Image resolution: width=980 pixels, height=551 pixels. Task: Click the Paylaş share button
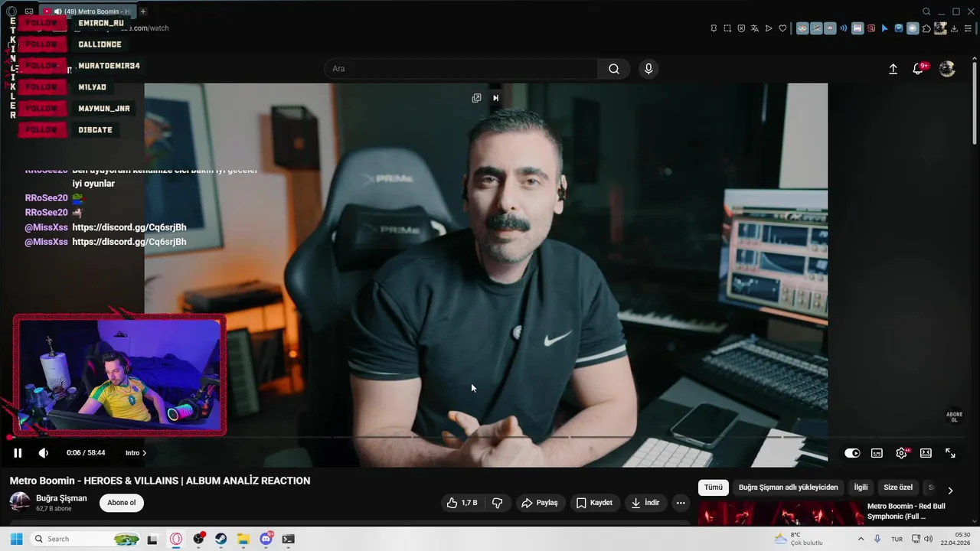point(540,503)
